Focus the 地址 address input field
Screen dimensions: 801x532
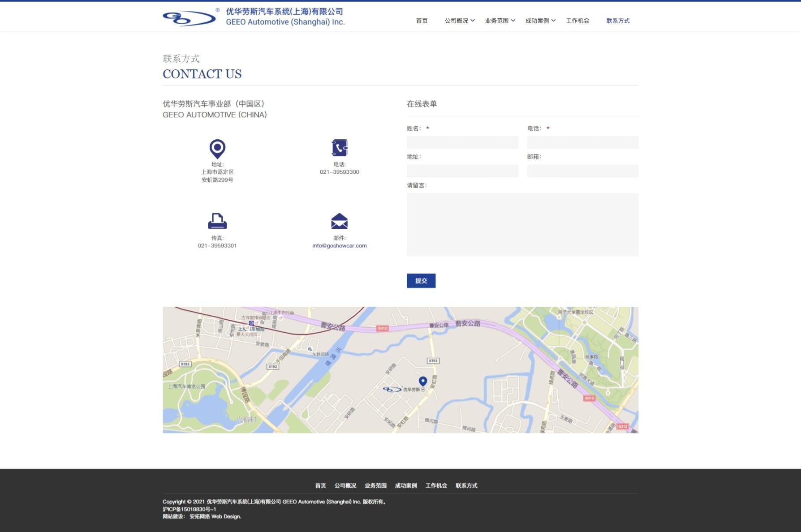coord(462,171)
